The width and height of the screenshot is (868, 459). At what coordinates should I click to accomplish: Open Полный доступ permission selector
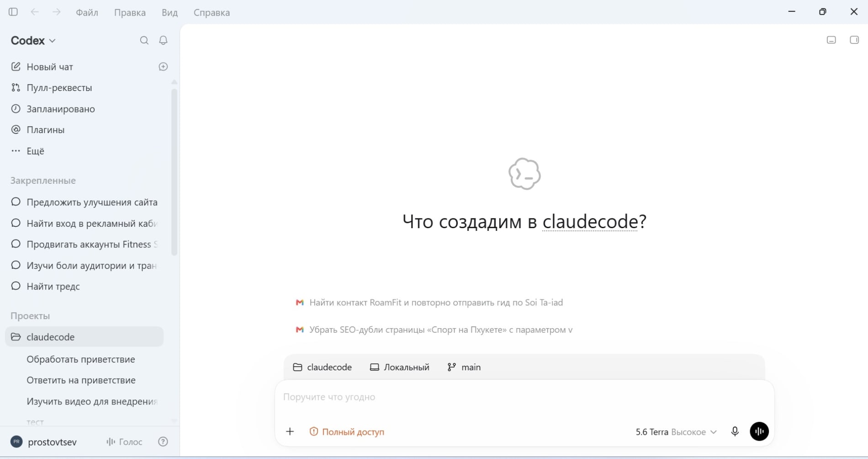click(x=347, y=432)
